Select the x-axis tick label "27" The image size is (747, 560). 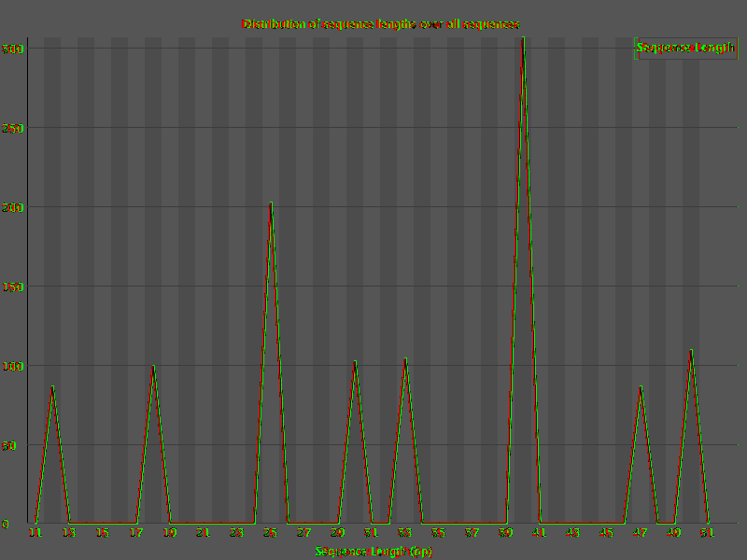pos(304,532)
